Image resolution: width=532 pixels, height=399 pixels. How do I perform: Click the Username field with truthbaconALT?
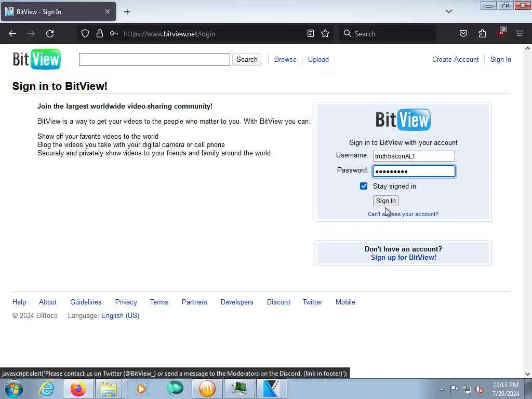point(414,156)
